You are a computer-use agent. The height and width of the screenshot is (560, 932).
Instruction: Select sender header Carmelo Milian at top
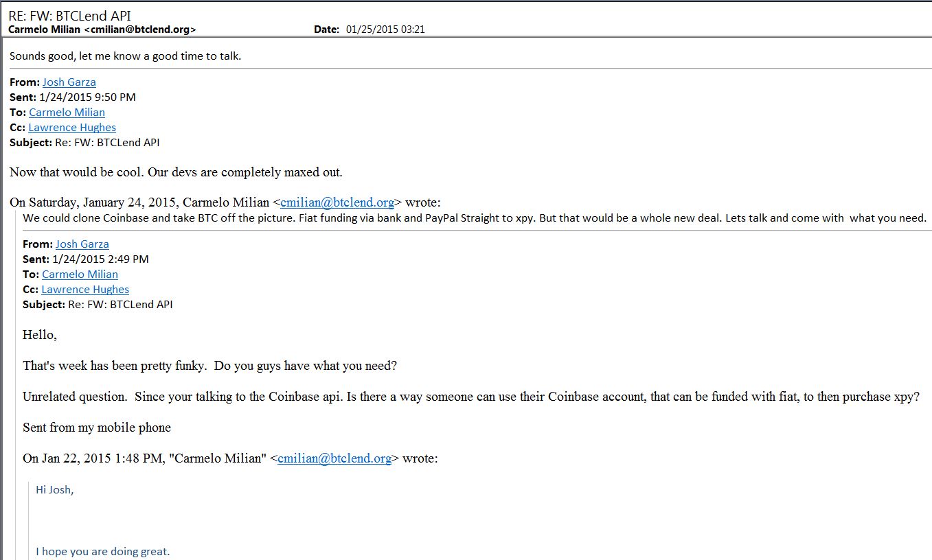(102, 30)
